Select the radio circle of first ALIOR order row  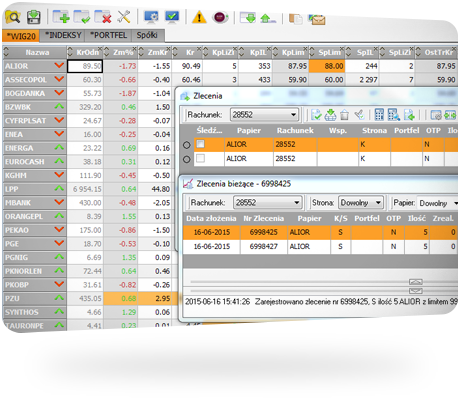coord(186,145)
